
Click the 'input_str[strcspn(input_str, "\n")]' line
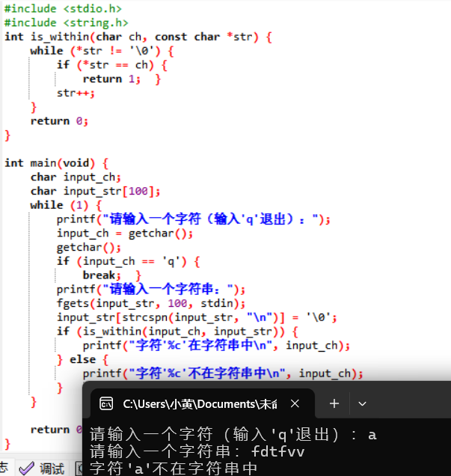pyautogui.click(x=197, y=317)
